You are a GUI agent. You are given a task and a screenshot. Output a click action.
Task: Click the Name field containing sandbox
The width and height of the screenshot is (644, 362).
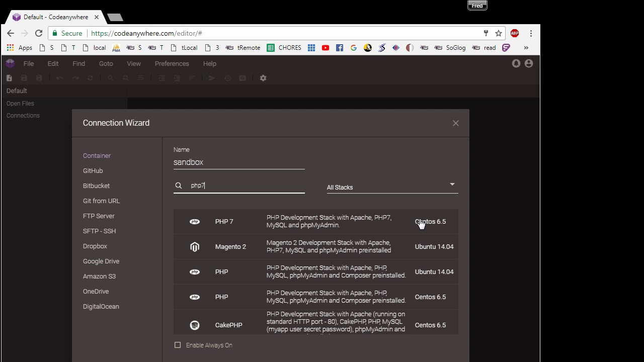click(239, 162)
